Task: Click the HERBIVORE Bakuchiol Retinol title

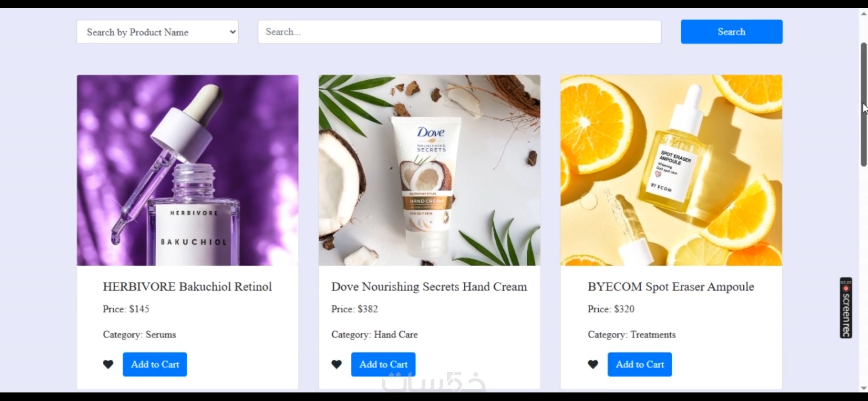Action: 187,287
